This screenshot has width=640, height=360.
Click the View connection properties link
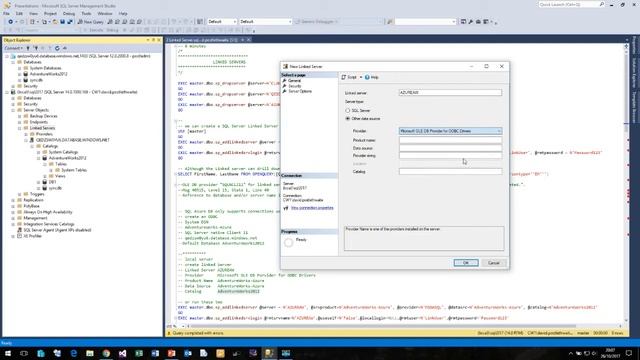(x=312, y=208)
